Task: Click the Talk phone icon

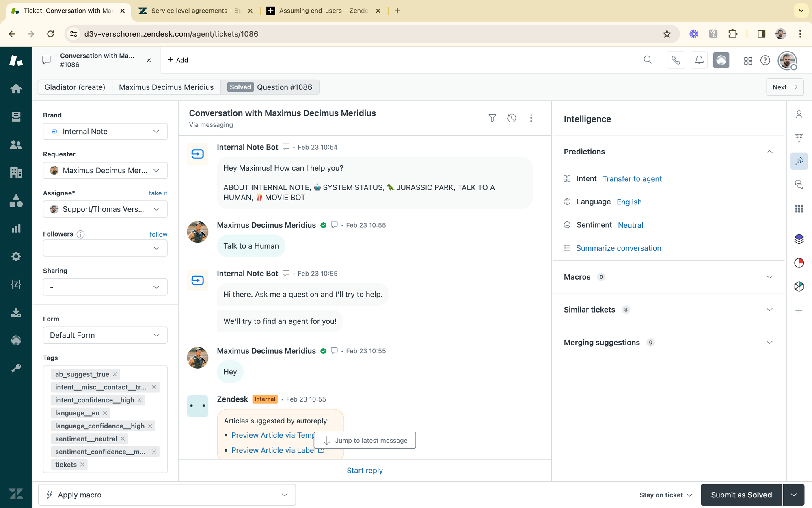Action: coord(676,60)
